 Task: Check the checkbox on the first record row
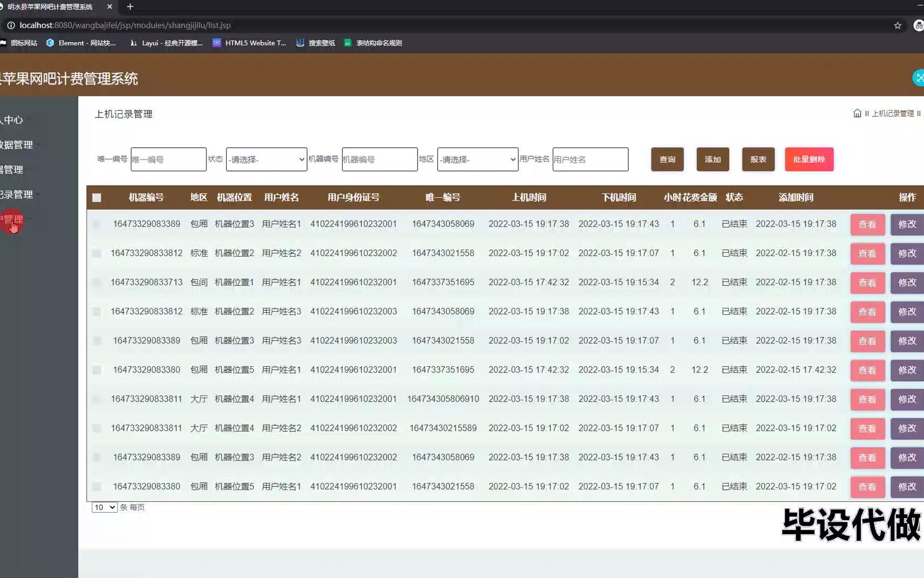[97, 224]
